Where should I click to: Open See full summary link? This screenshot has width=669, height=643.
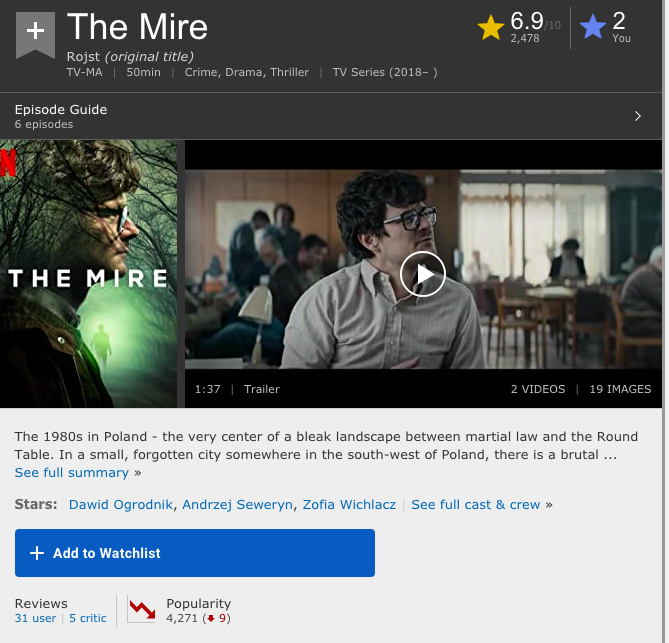72,473
